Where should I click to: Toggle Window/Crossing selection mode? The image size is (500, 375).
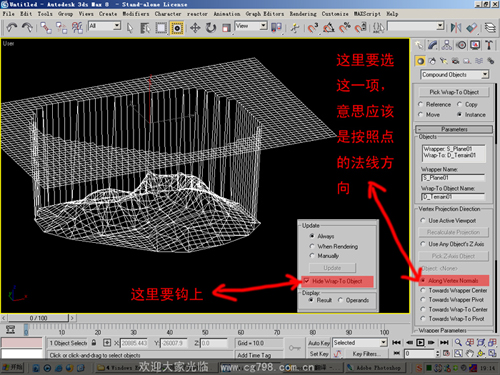click(177, 28)
